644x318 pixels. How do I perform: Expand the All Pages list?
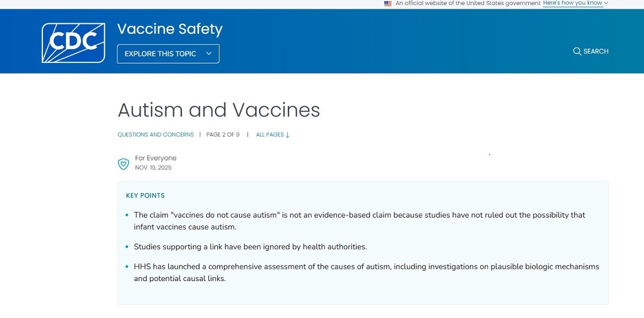(270, 135)
